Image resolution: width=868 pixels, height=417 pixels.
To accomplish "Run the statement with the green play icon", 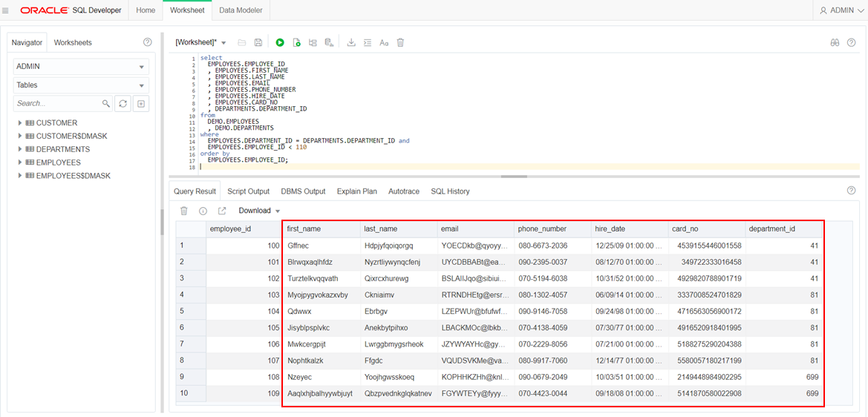I will click(280, 42).
